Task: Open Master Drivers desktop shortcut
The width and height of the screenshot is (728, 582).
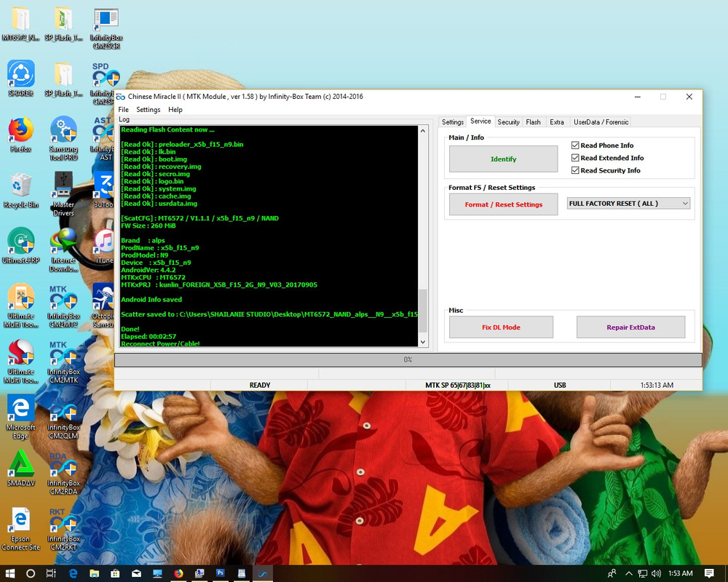Action: (63, 194)
